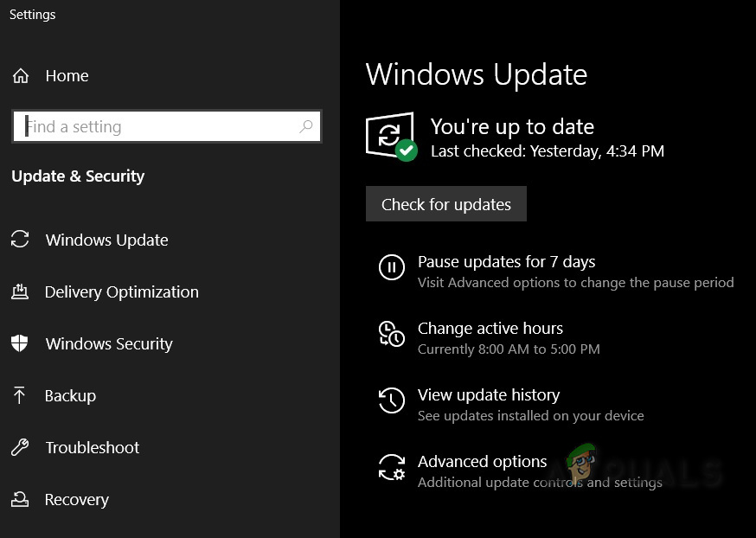Click 'Visit Advanced options to change the pause period'
Screen dimensions: 756x538
[x=576, y=283]
